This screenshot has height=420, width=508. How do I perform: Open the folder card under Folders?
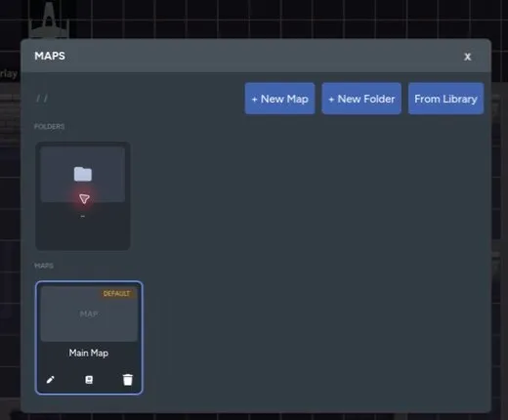coord(83,196)
